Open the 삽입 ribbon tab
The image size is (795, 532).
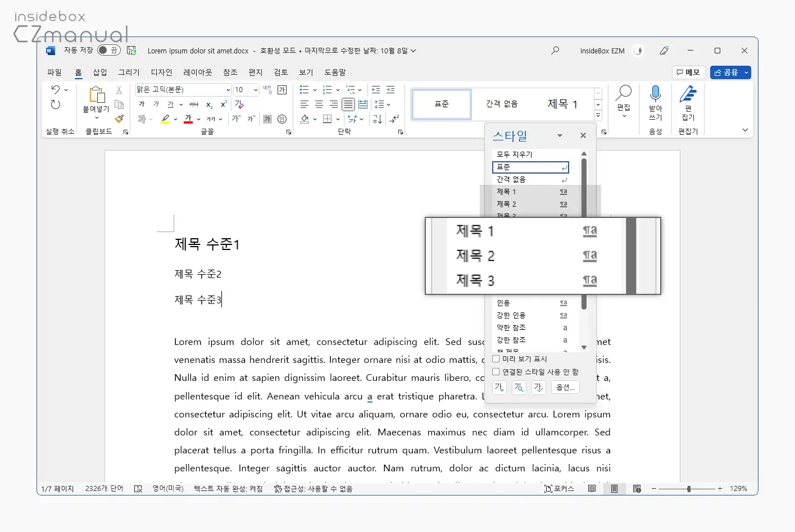100,72
